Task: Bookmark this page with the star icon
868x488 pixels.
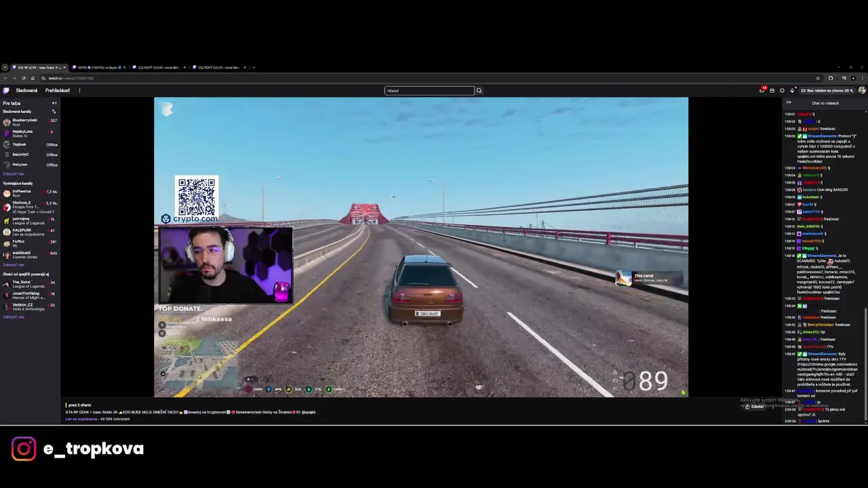Action: pyautogui.click(x=818, y=78)
